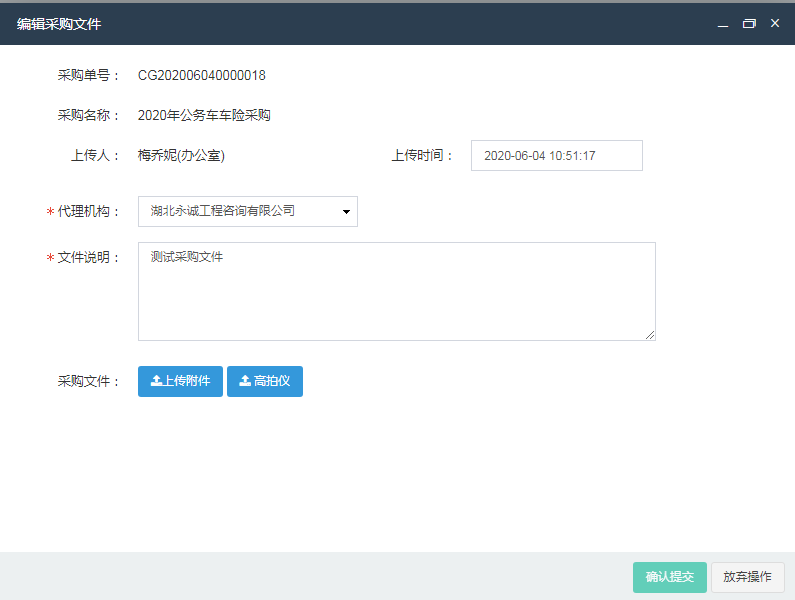This screenshot has height=600, width=795.
Task: Click the 上传人 label
Action: (x=95, y=155)
